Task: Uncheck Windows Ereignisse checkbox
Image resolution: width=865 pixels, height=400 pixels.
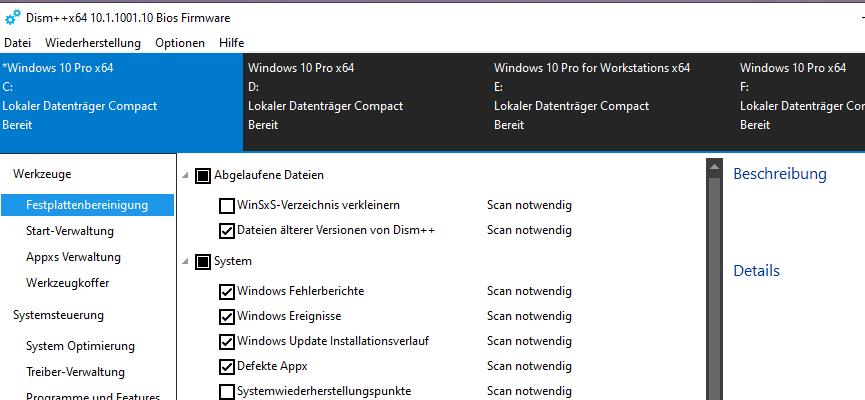Action: point(227,317)
